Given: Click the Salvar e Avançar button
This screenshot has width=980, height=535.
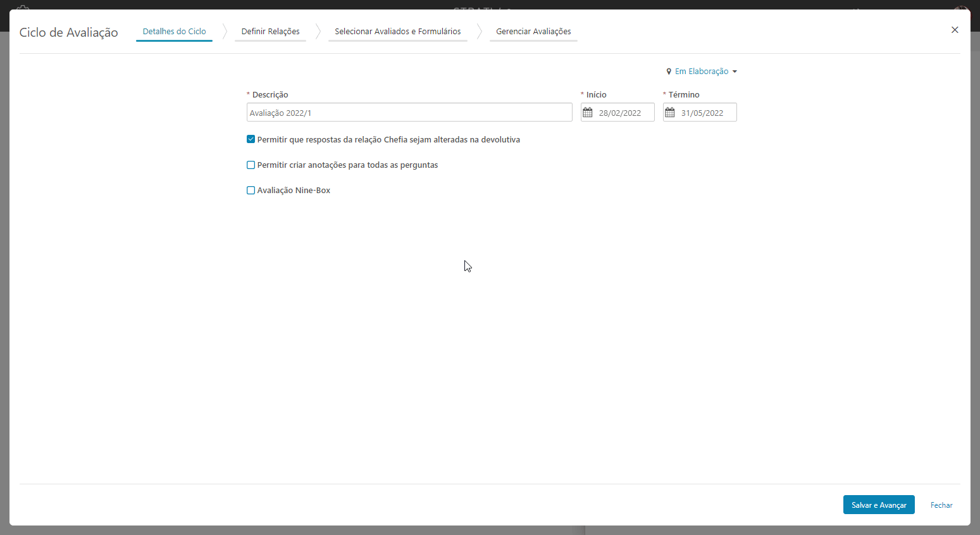Looking at the screenshot, I should 879,505.
